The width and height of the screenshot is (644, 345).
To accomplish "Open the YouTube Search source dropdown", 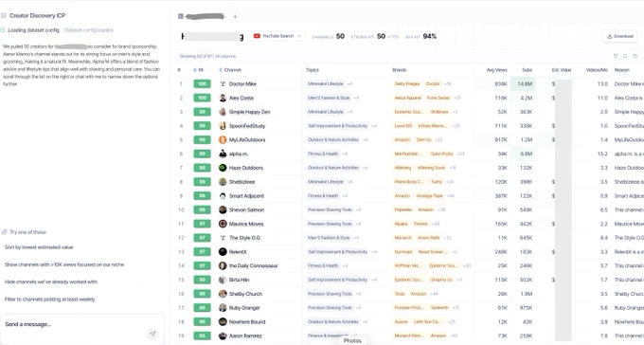I will [x=277, y=36].
